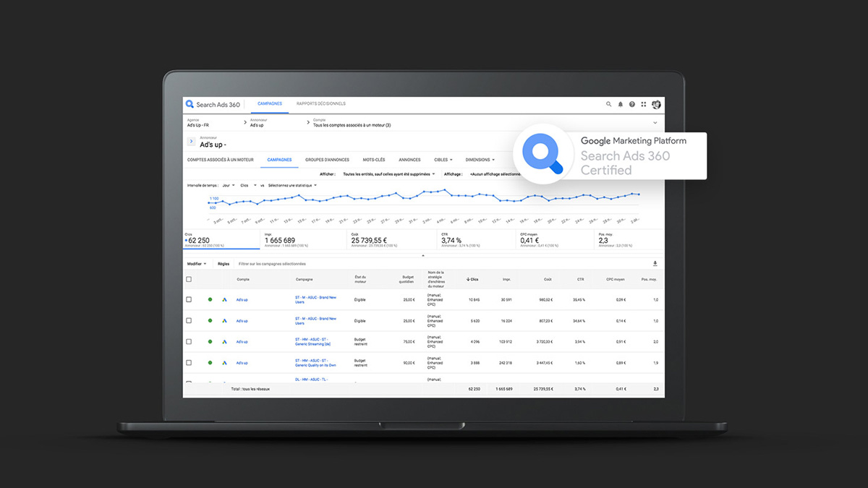Select the CTR 3,74 % summary card

pyautogui.click(x=475, y=240)
